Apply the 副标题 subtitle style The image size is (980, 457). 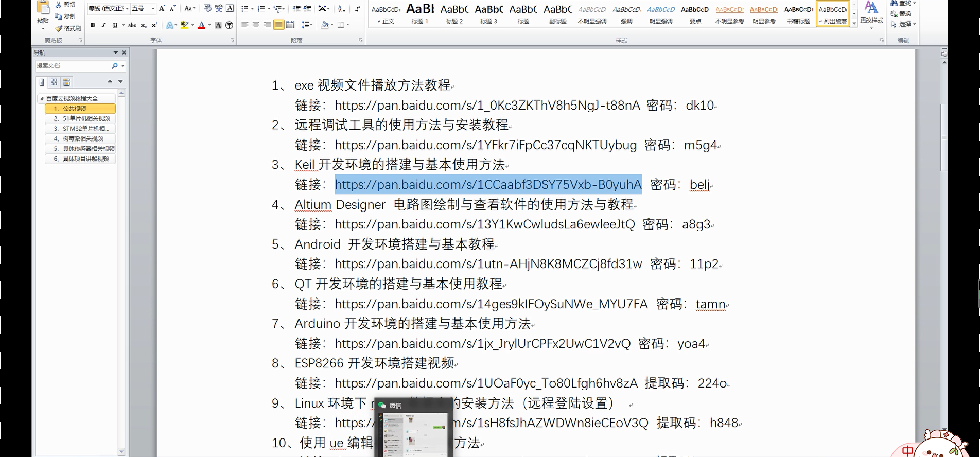pyautogui.click(x=557, y=14)
